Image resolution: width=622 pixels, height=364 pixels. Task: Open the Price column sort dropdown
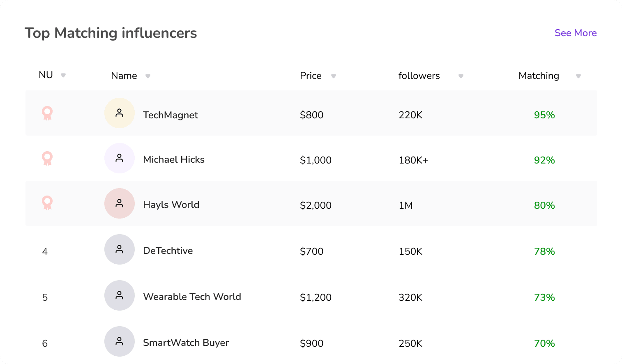pyautogui.click(x=334, y=76)
